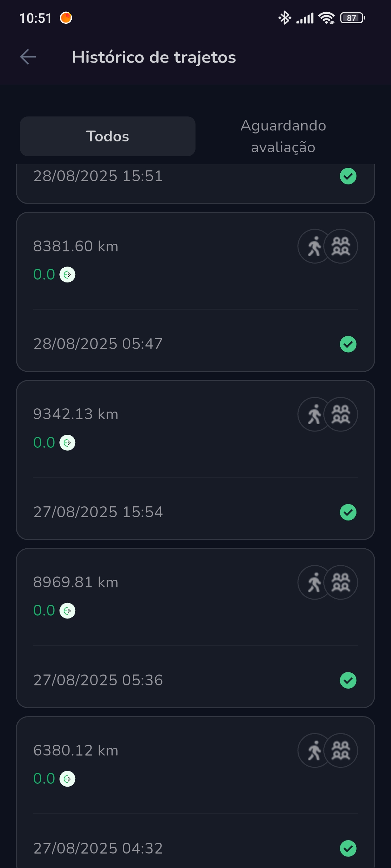The image size is (391, 868).
Task: Tap group icon on 6380.12 km trip
Action: (341, 750)
